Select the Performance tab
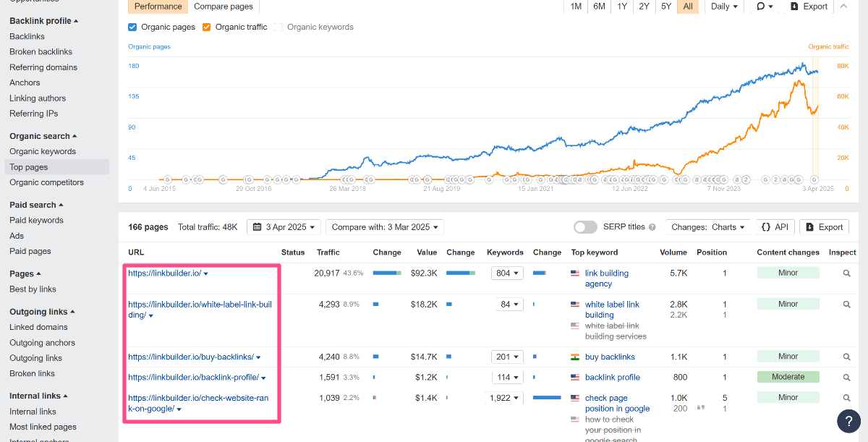The height and width of the screenshot is (442, 868). (158, 7)
